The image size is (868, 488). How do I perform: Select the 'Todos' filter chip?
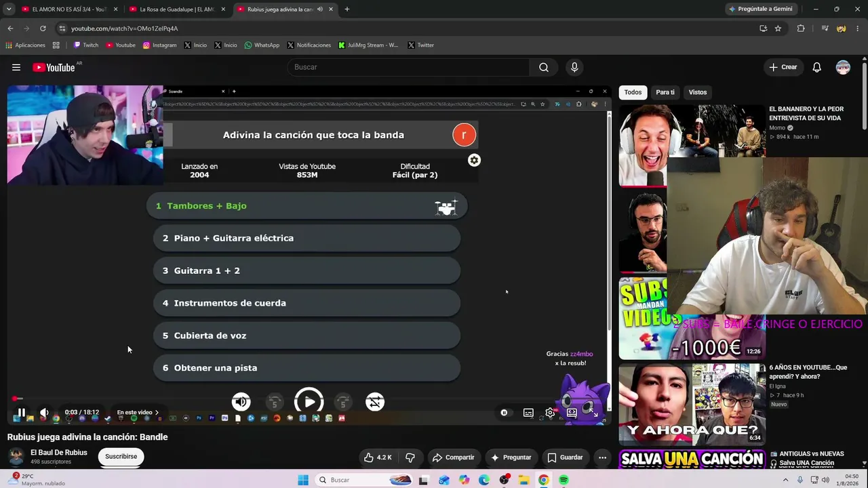[633, 92]
